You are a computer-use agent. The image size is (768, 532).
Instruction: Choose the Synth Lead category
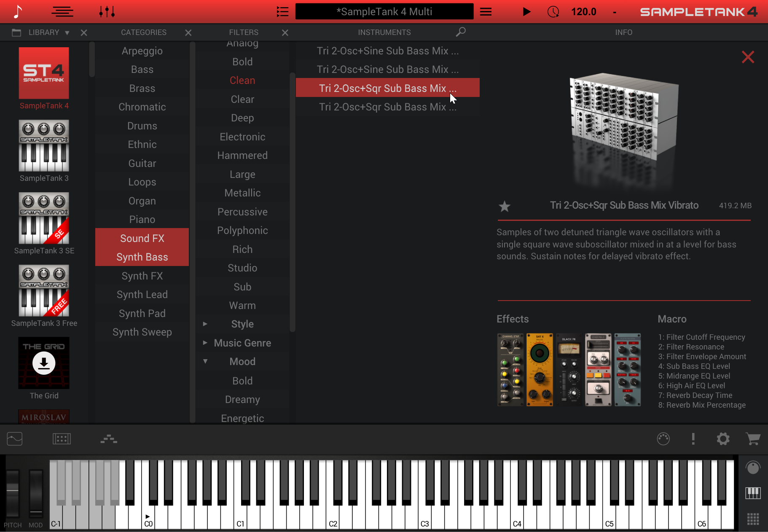(x=142, y=295)
